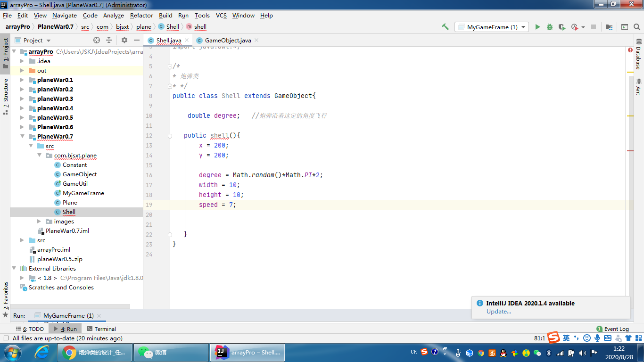Click the Update... link in notification

[x=499, y=311]
